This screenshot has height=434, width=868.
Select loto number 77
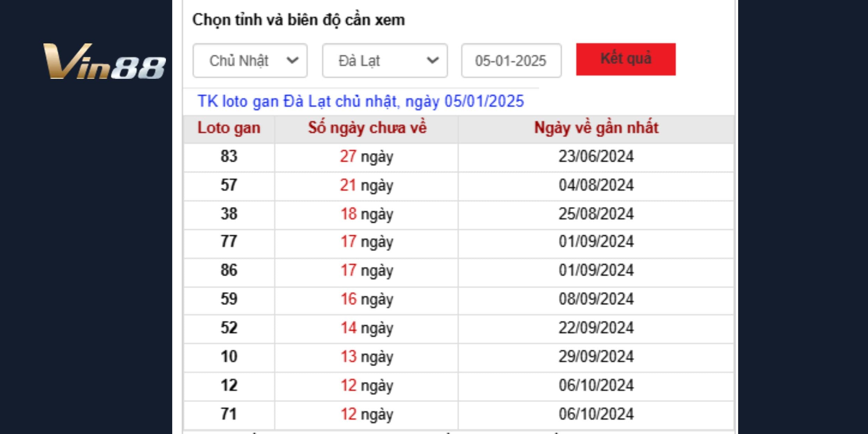coord(229,242)
